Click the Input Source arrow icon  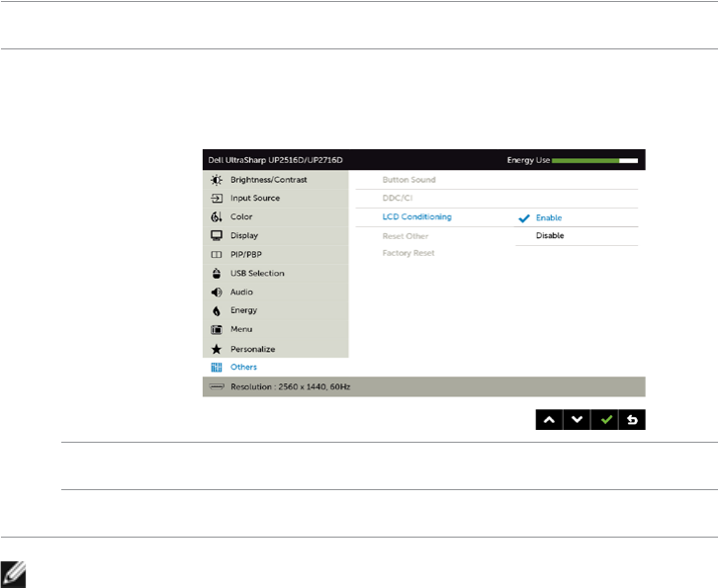pos(217,198)
